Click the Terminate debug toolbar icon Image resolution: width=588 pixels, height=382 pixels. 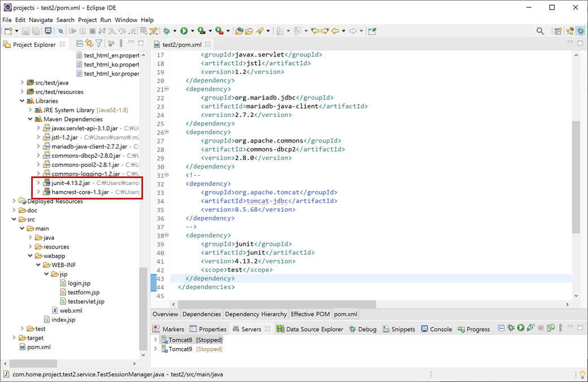click(x=92, y=31)
